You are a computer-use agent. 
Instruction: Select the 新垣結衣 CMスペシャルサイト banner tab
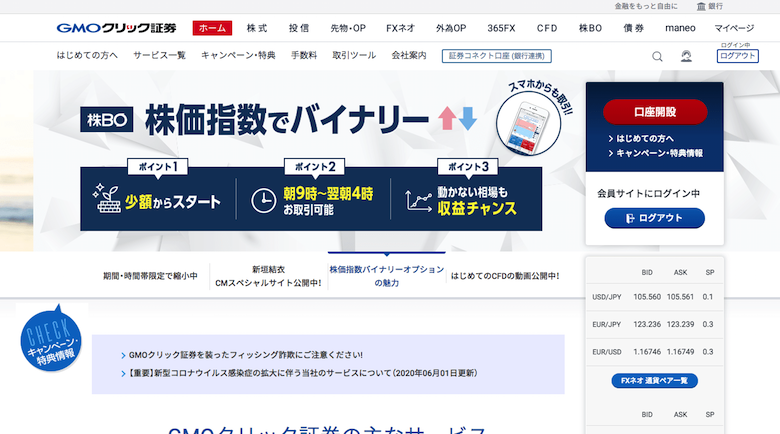tap(268, 276)
